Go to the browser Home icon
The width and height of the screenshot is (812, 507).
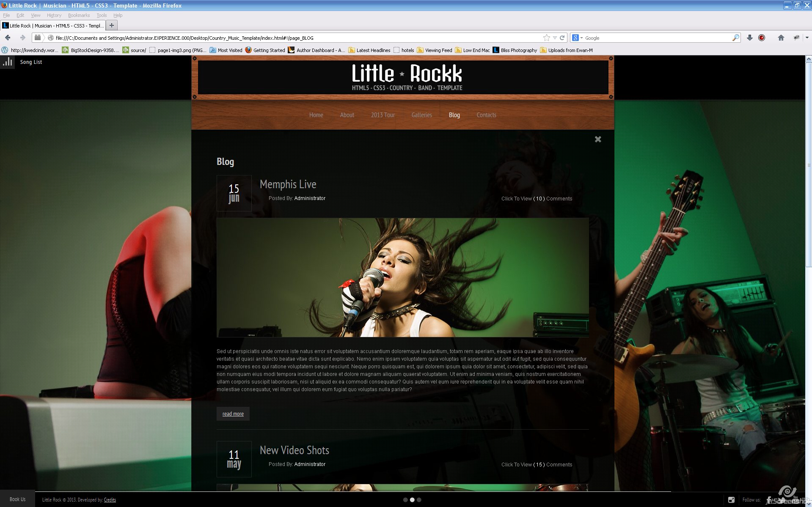pos(781,38)
